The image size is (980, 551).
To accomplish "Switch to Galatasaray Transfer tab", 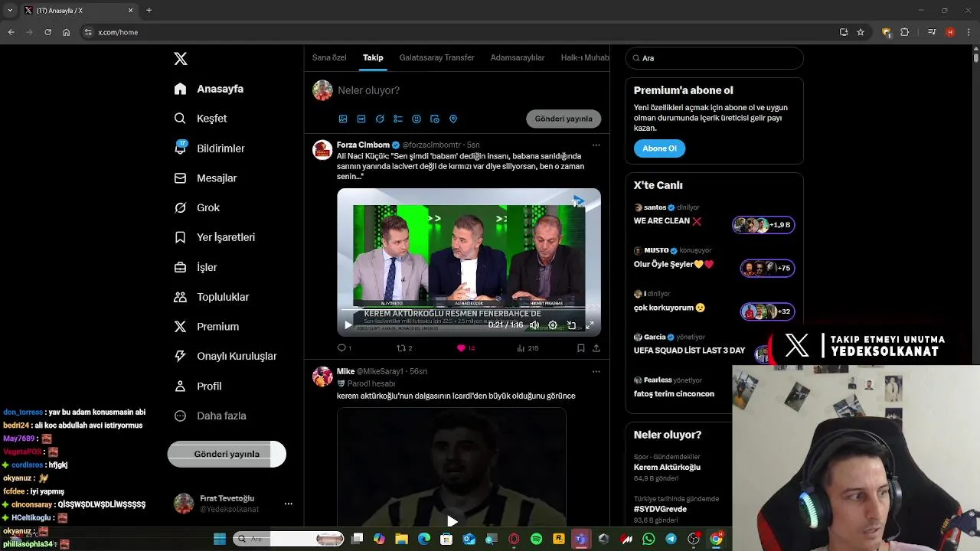I will point(436,57).
